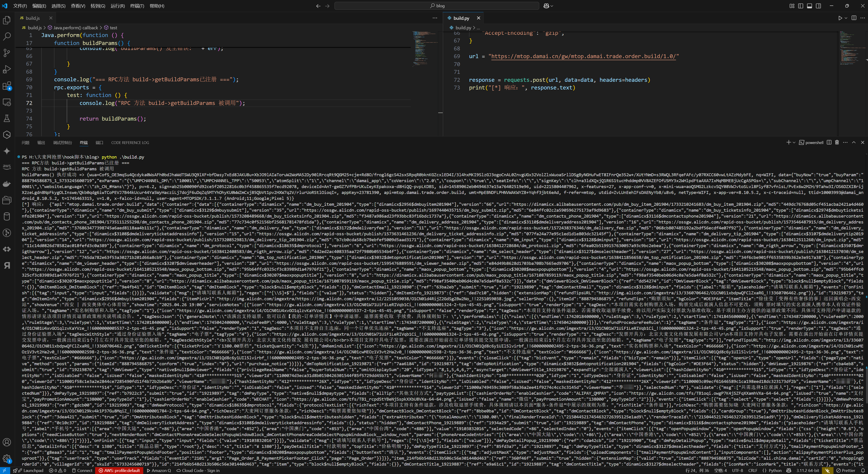
Task: Toggle the secondary side bar visibility
Action: (818, 6)
